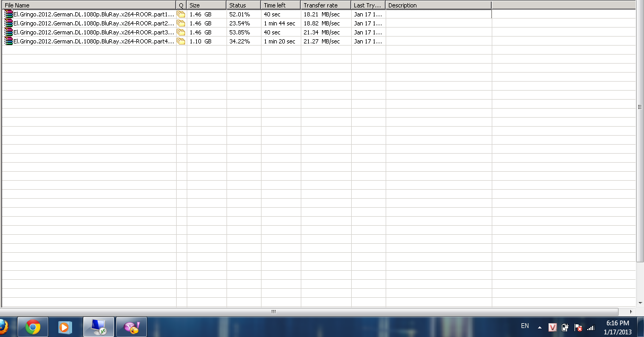The width and height of the screenshot is (644, 337).
Task: Open Google Chrome from the taskbar
Action: pos(33,327)
